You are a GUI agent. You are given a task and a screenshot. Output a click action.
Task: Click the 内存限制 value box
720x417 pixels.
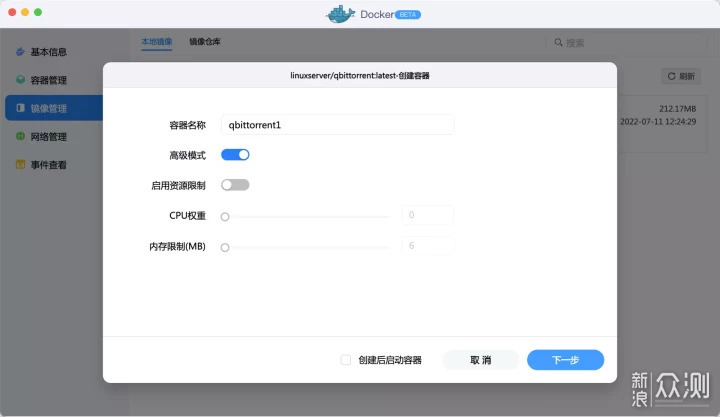tap(428, 246)
